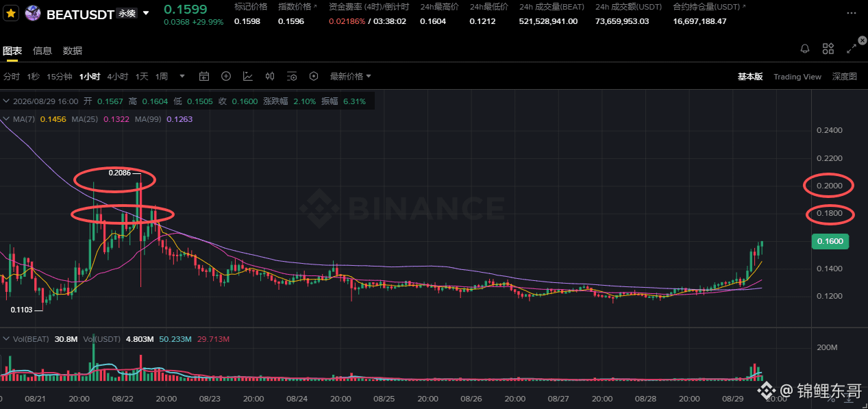Collapse the Vol(BEAT) volume legend chevron
This screenshot has height=409, width=868.
[x=7, y=338]
